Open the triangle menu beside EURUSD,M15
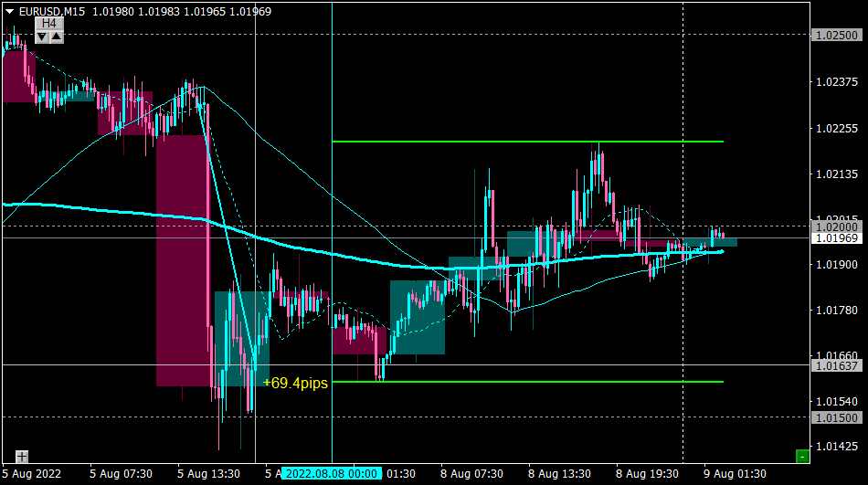Screen dimensions: 868x485 point(9,11)
